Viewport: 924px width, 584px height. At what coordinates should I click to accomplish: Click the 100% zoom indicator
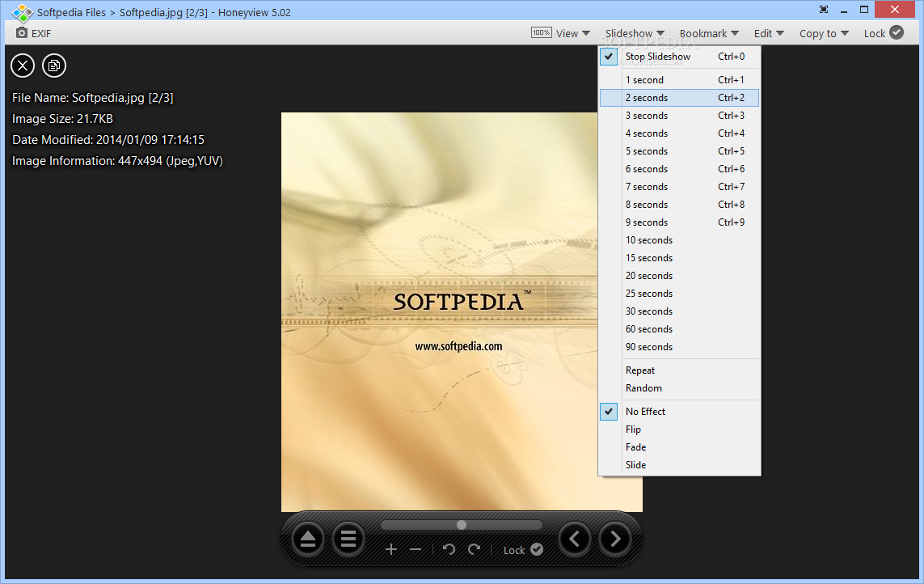(541, 33)
